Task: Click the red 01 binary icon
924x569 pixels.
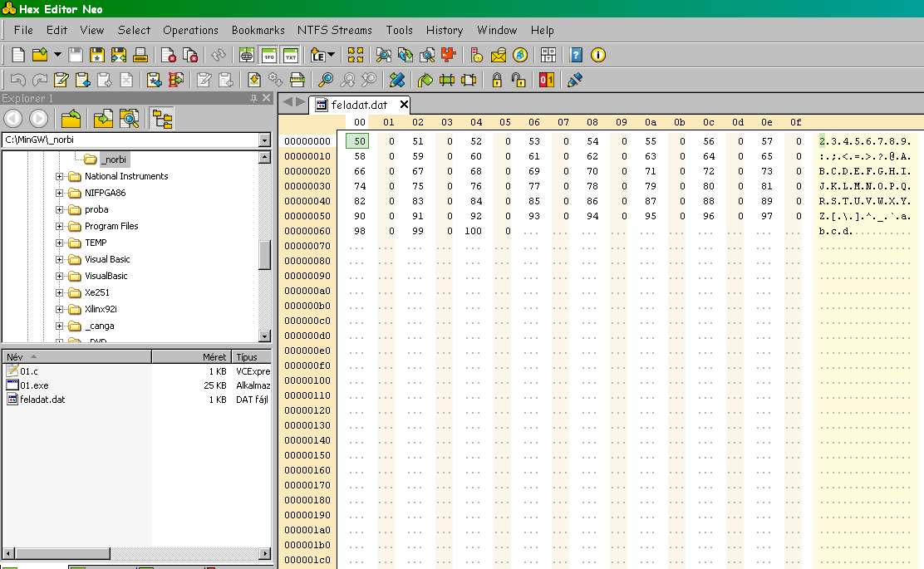Action: (x=546, y=81)
